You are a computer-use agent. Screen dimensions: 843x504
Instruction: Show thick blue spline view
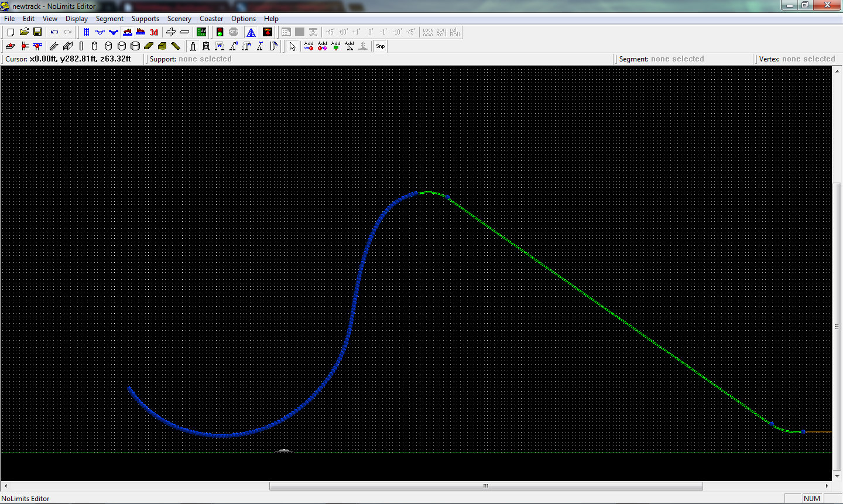(x=114, y=32)
